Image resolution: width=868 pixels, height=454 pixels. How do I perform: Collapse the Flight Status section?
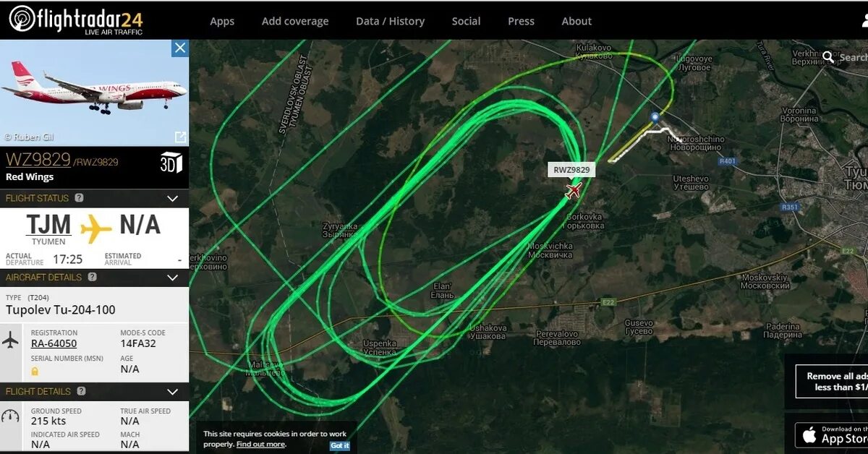click(172, 198)
